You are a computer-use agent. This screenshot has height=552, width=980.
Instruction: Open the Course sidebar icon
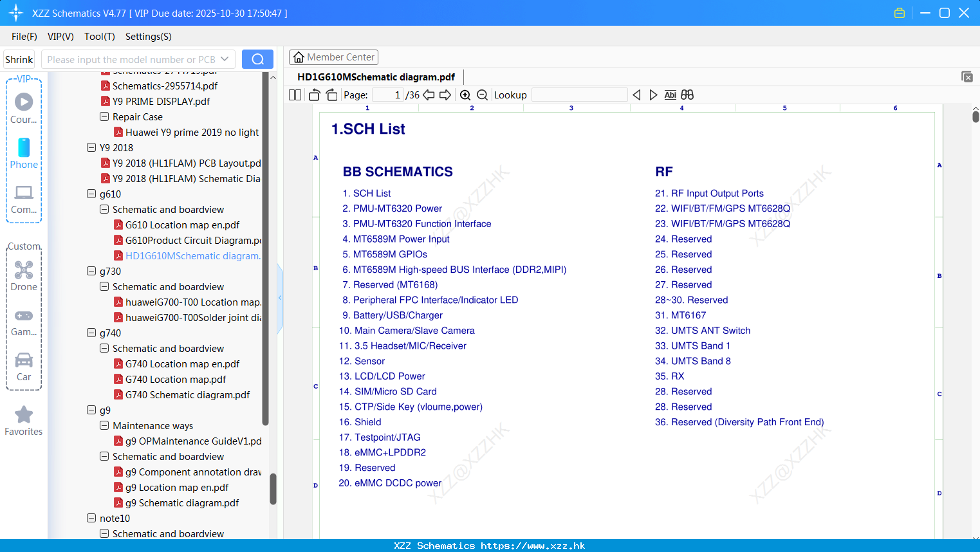(24, 108)
